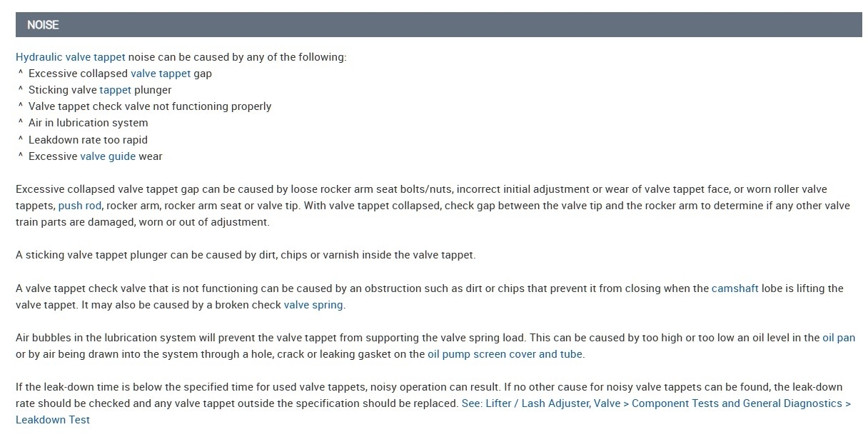The image size is (868, 442).
Task: Click the Air bubbles in lubrication system paragraph
Action: tap(357, 338)
